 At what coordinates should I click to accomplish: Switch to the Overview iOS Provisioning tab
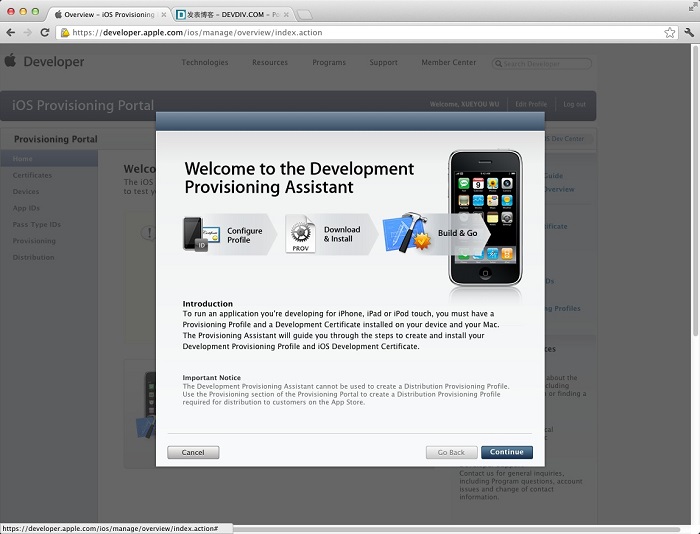pyautogui.click(x=109, y=15)
